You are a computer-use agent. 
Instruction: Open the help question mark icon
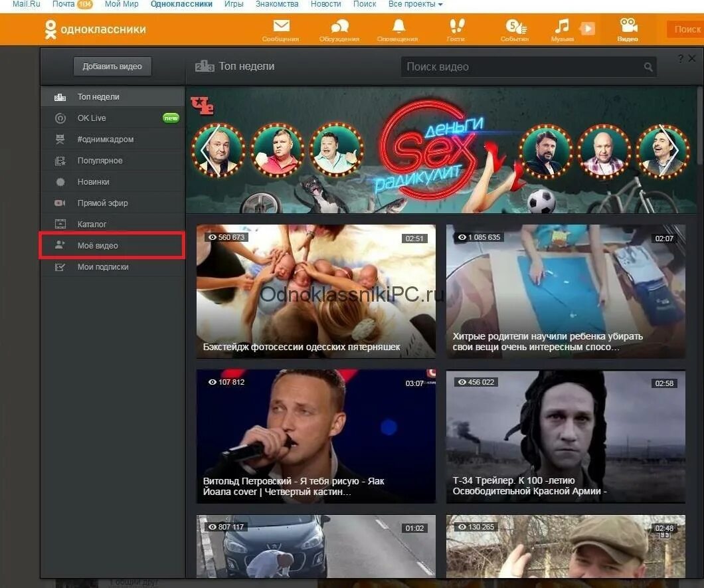(681, 58)
